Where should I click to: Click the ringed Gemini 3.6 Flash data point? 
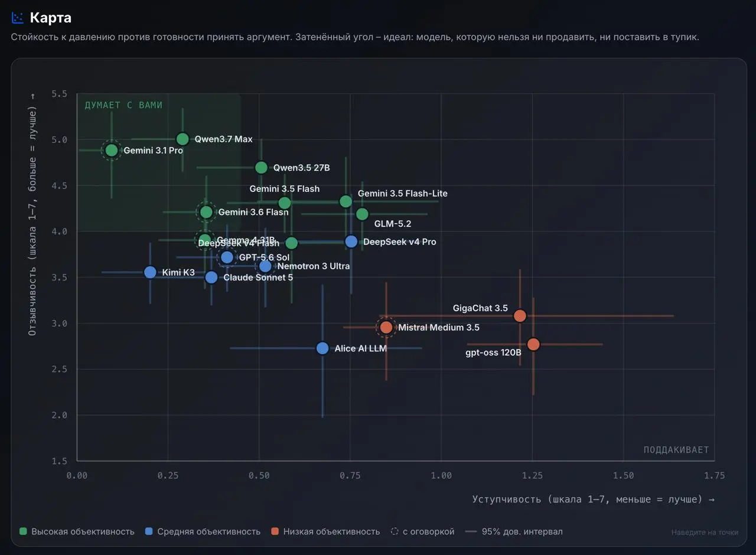pos(206,212)
